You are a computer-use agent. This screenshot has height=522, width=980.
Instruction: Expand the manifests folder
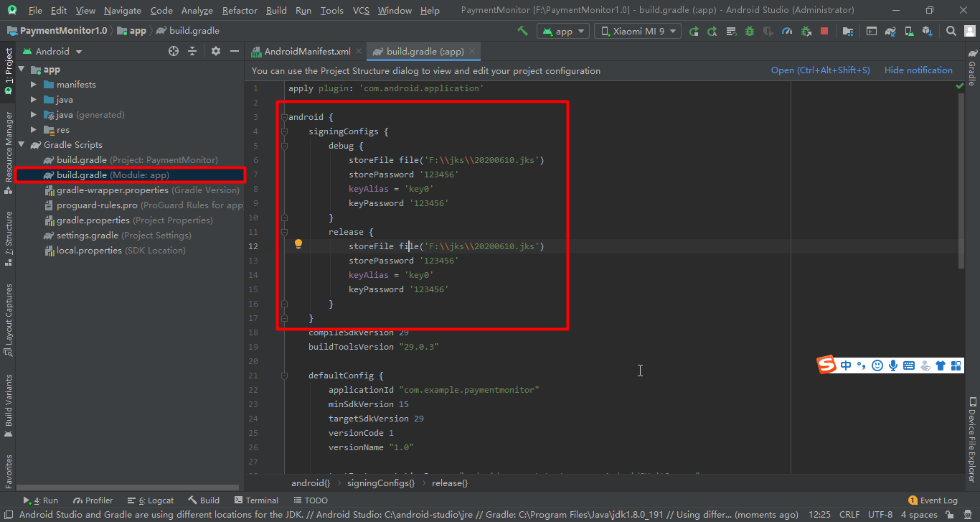34,85
